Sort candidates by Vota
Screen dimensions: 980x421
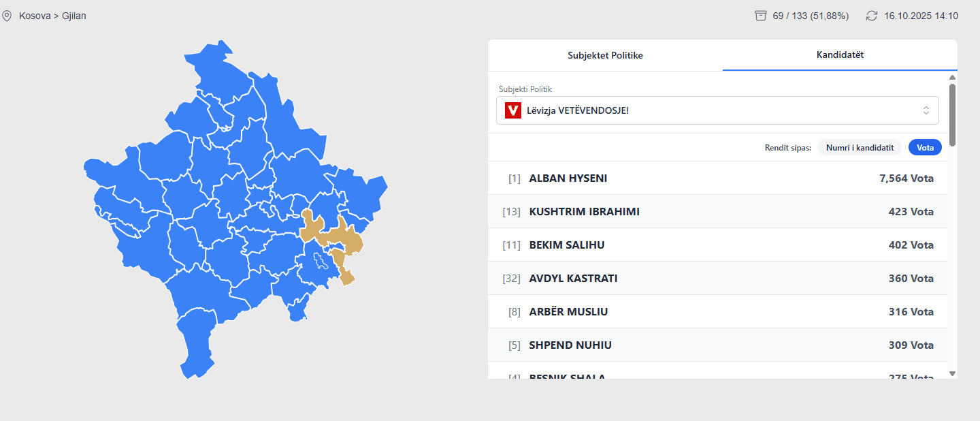[x=925, y=147]
